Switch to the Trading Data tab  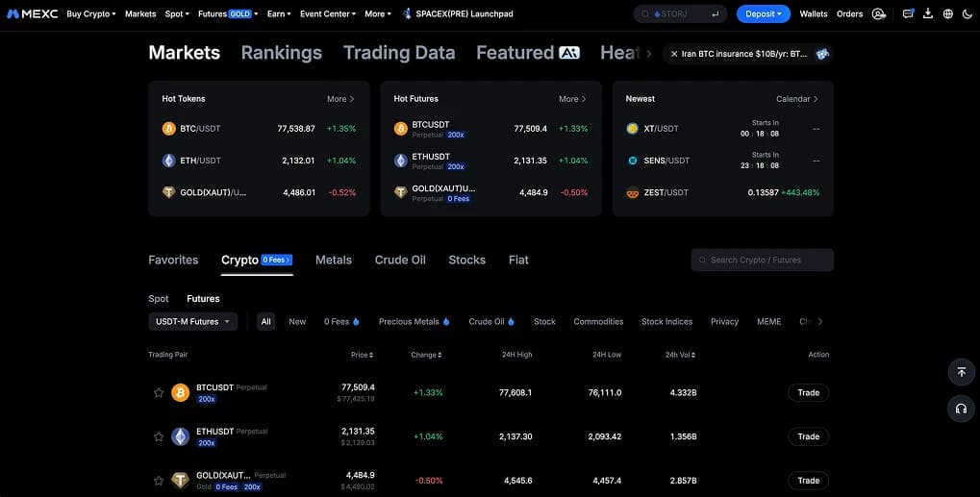[x=399, y=53]
